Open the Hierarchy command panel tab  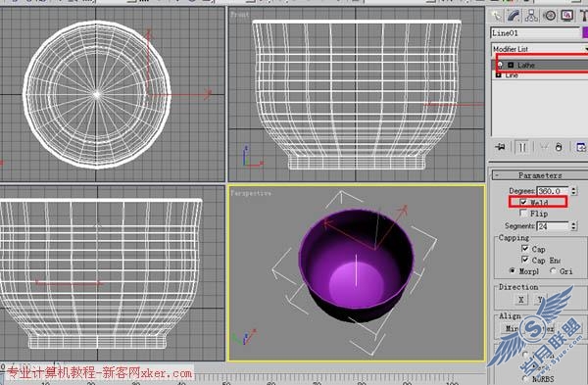[x=531, y=16]
